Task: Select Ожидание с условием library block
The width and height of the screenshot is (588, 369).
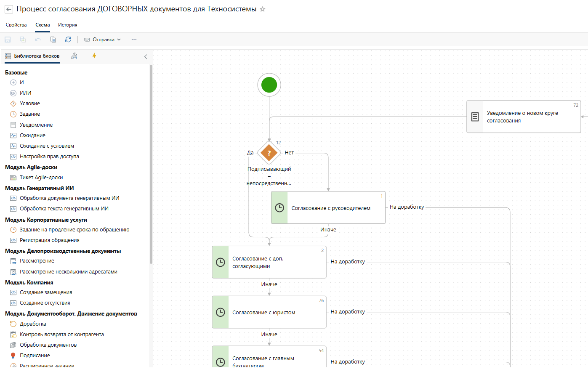Action: pyautogui.click(x=47, y=146)
